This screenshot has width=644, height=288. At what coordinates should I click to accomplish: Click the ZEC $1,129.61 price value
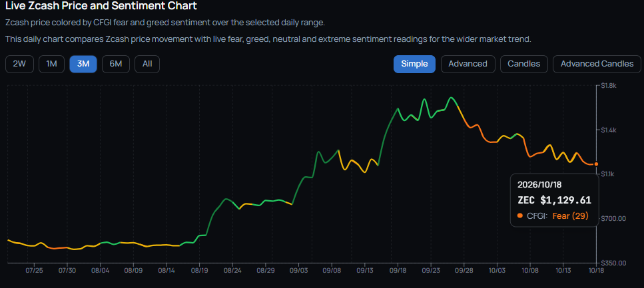(554, 200)
